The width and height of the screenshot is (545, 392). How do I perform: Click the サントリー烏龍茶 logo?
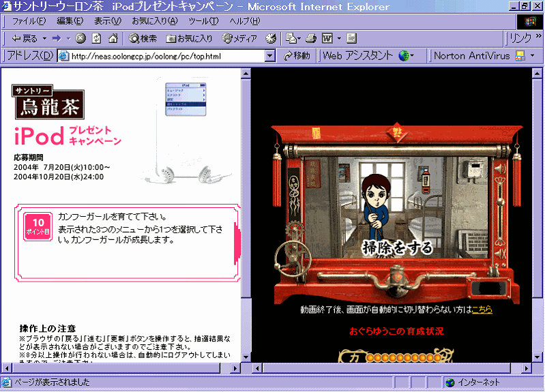coord(48,102)
